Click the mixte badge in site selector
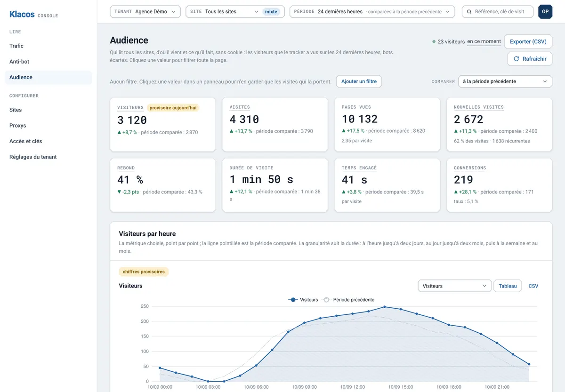The height and width of the screenshot is (392, 565). [271, 12]
